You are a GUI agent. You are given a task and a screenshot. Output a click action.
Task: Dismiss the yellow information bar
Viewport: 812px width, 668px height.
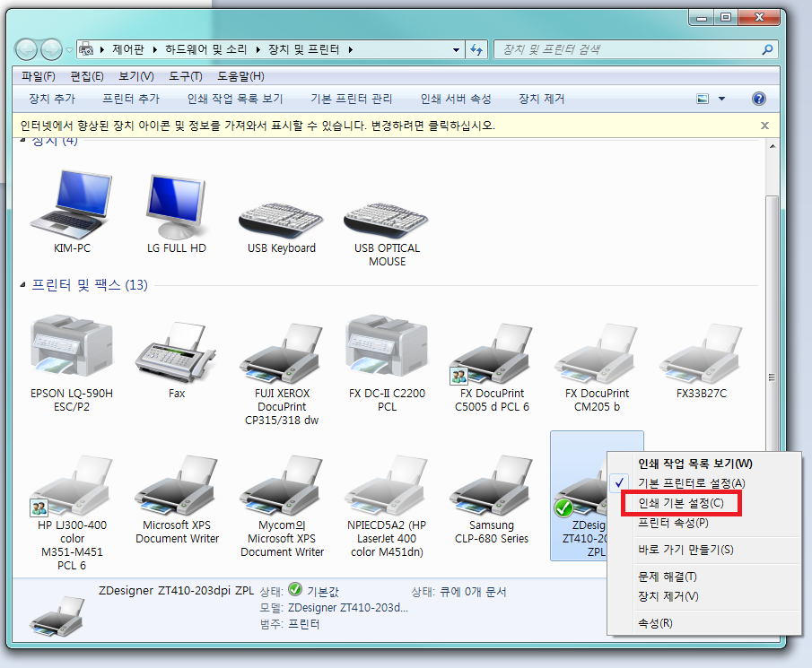pyautogui.click(x=764, y=126)
